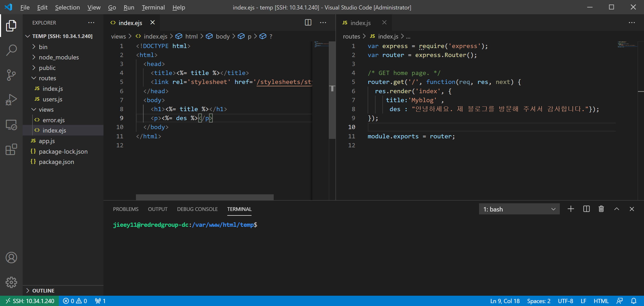Expand the node_modules folder
This screenshot has width=644, height=306.
click(x=59, y=57)
